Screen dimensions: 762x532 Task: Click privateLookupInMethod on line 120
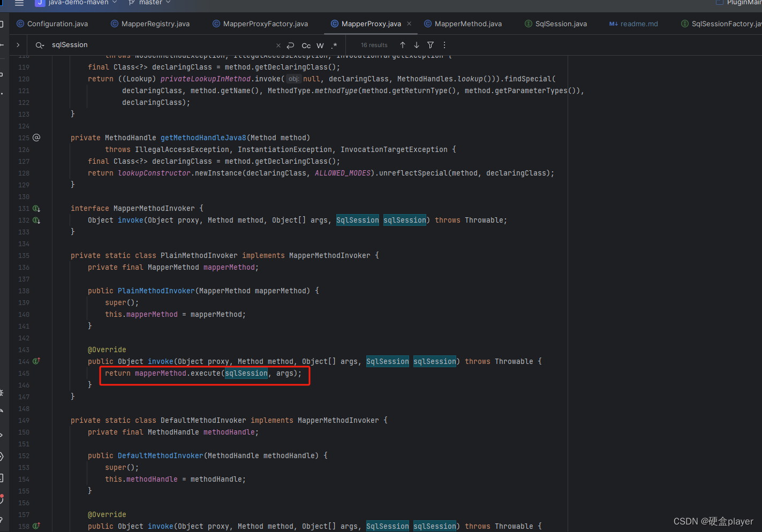pyautogui.click(x=206, y=79)
